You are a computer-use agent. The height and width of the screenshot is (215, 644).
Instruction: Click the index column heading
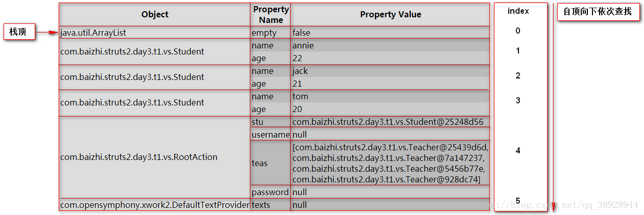point(518,11)
